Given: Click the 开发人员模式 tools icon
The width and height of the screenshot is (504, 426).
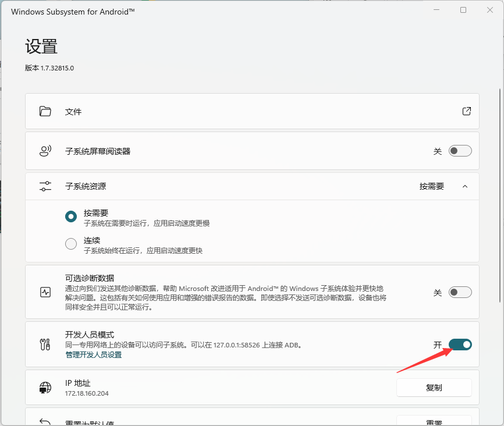Looking at the screenshot, I should click(x=45, y=345).
